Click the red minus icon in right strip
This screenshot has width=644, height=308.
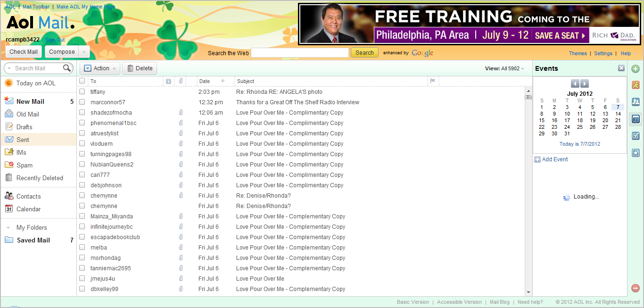point(636,288)
